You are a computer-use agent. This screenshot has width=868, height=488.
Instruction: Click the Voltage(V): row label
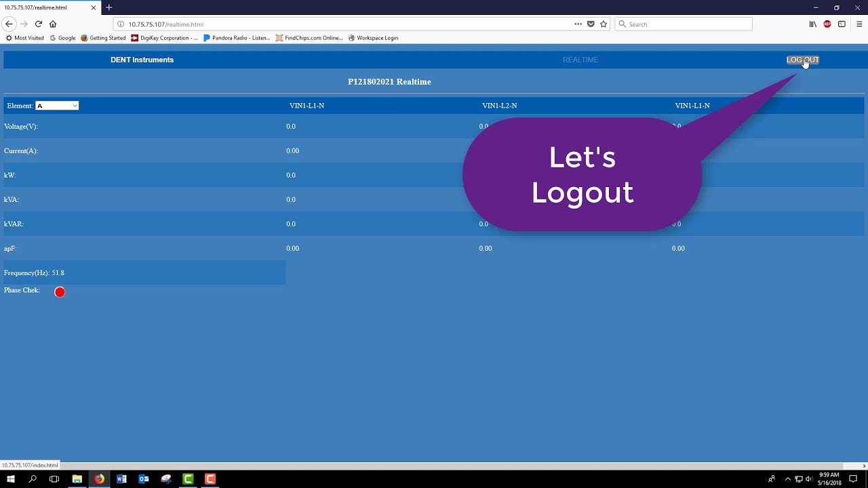21,127
